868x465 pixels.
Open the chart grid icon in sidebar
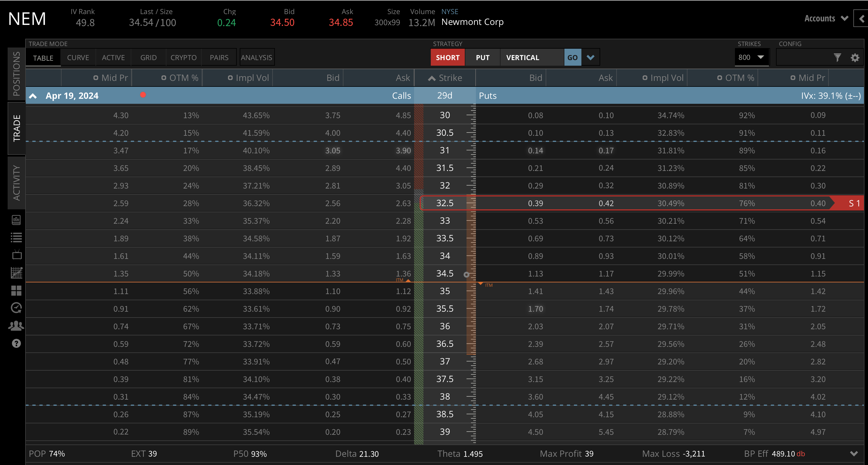point(16,272)
